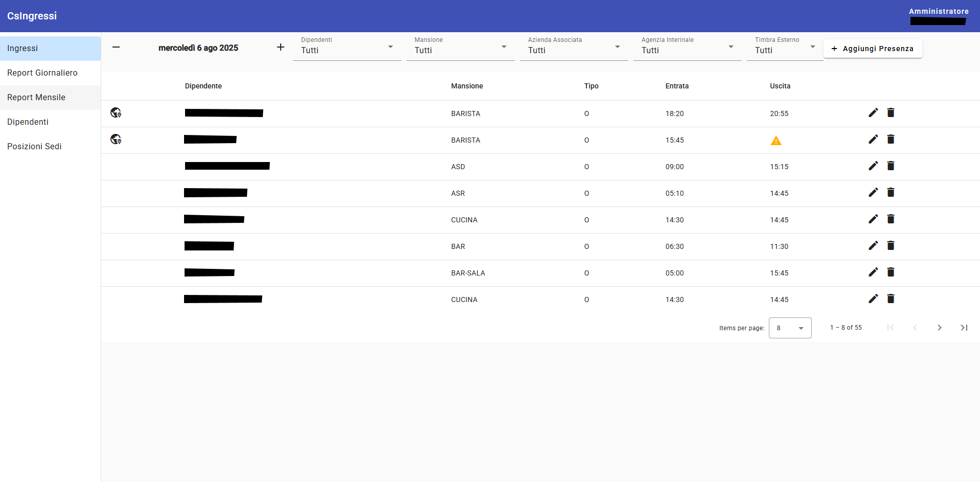Click the Tipo column header

[591, 86]
